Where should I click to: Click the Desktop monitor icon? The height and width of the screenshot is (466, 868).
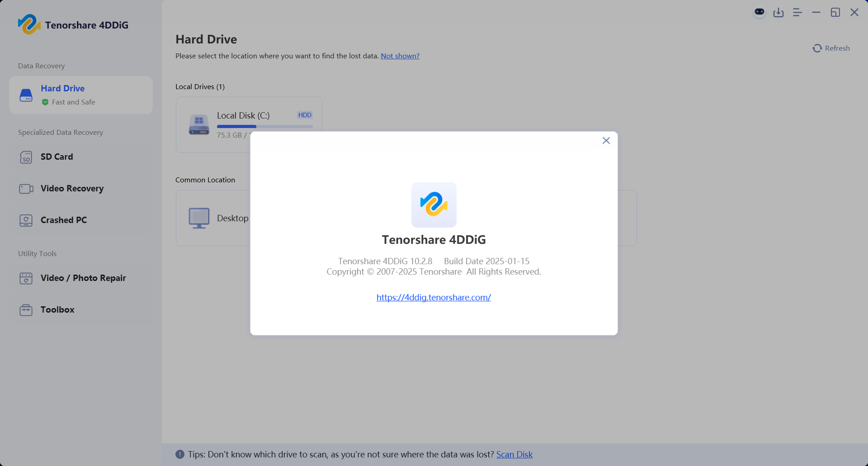[x=199, y=218]
